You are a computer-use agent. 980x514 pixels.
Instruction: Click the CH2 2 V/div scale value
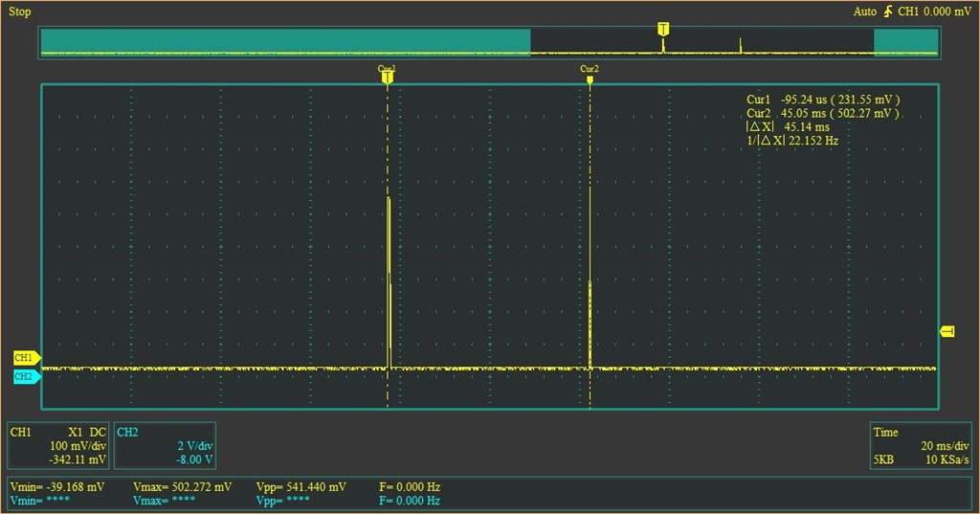tap(195, 446)
